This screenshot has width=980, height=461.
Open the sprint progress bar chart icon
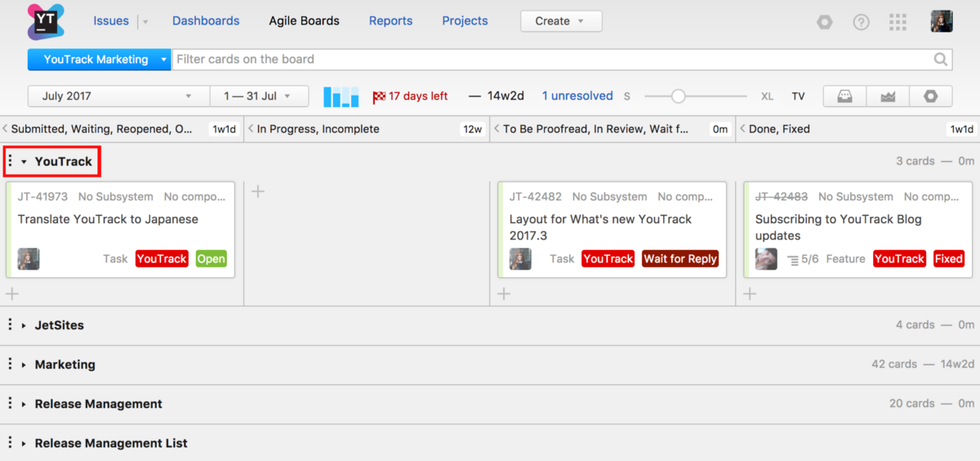click(x=341, y=96)
